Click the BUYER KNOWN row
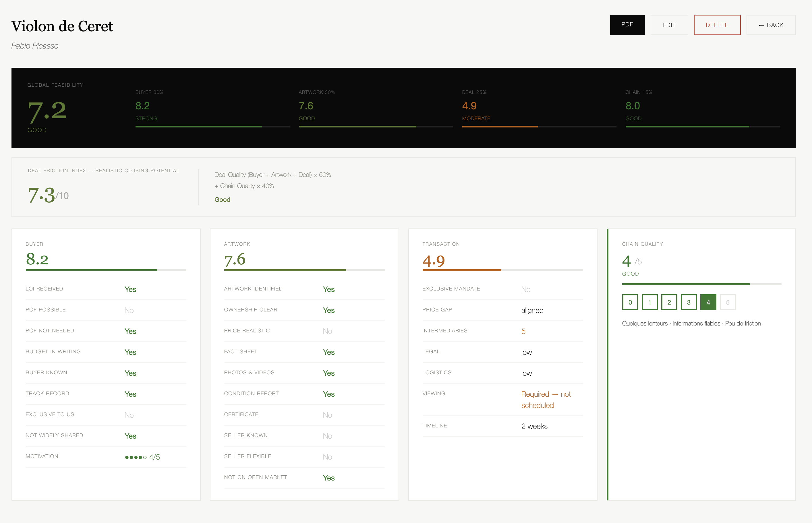812x523 pixels. tap(106, 373)
